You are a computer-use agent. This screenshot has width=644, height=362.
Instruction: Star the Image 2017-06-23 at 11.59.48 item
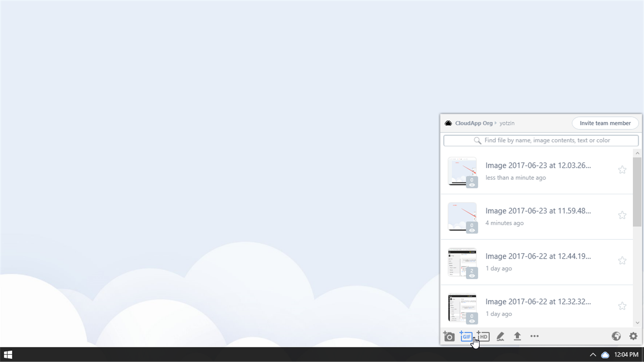click(x=622, y=215)
